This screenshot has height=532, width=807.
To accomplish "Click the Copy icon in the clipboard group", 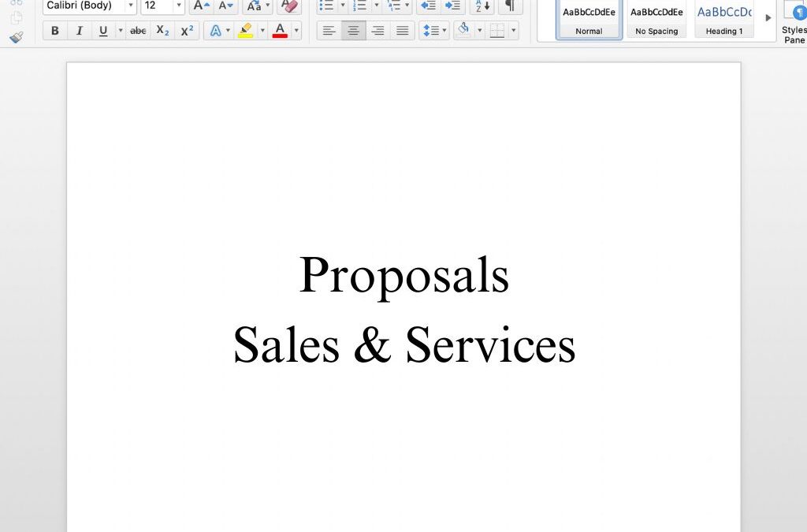I will coord(17,17).
